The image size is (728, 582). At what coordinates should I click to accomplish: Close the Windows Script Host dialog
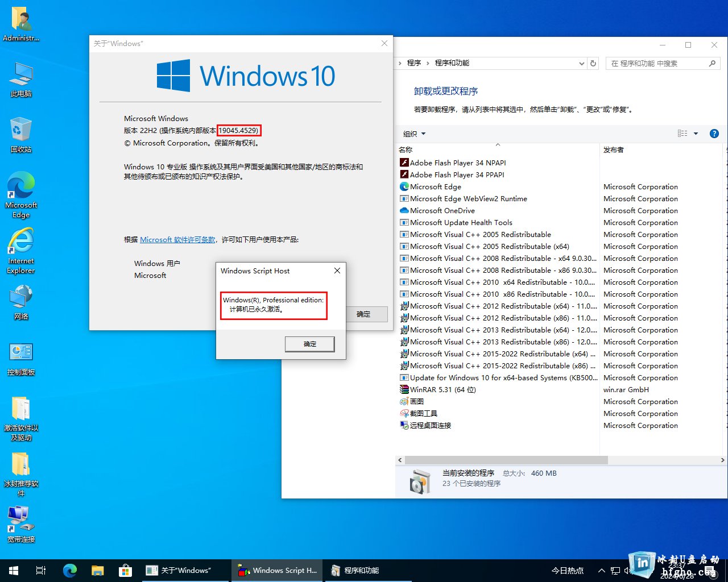337,271
